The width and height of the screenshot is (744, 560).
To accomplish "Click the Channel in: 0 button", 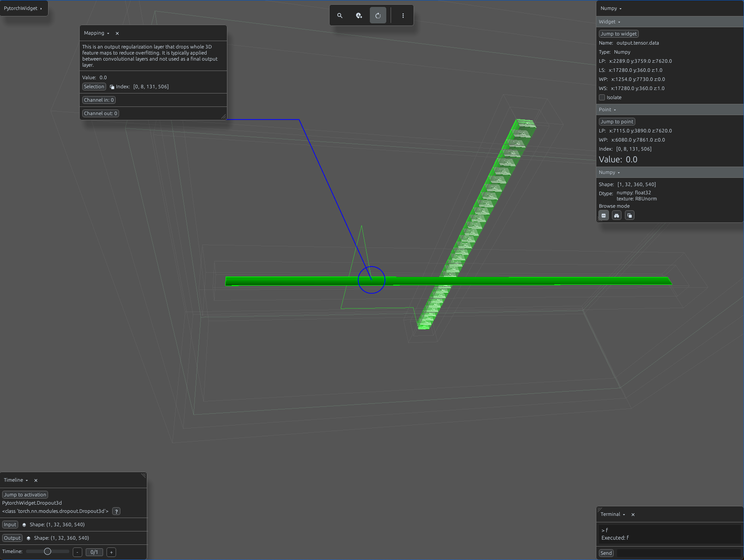I will [99, 100].
